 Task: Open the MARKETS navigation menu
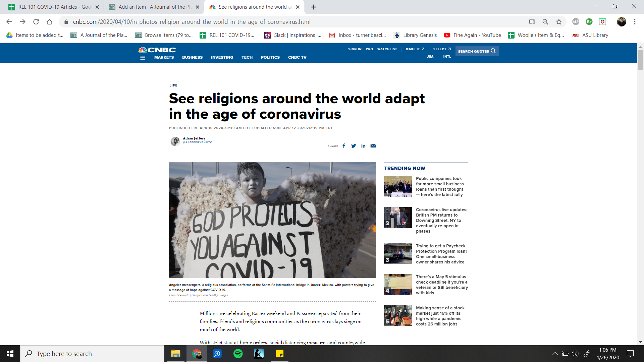pyautogui.click(x=164, y=57)
